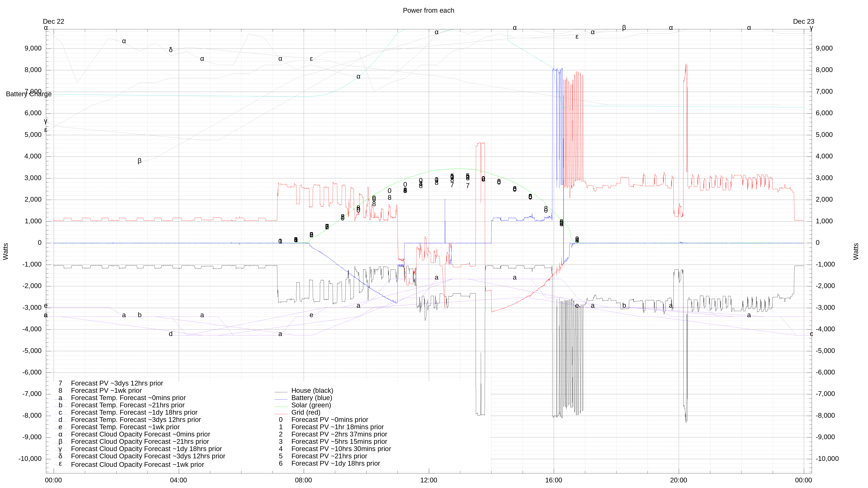Image resolution: width=868 pixels, height=488 pixels.
Task: Click the red line sample beside 'Grid (red)'
Action: [281, 414]
